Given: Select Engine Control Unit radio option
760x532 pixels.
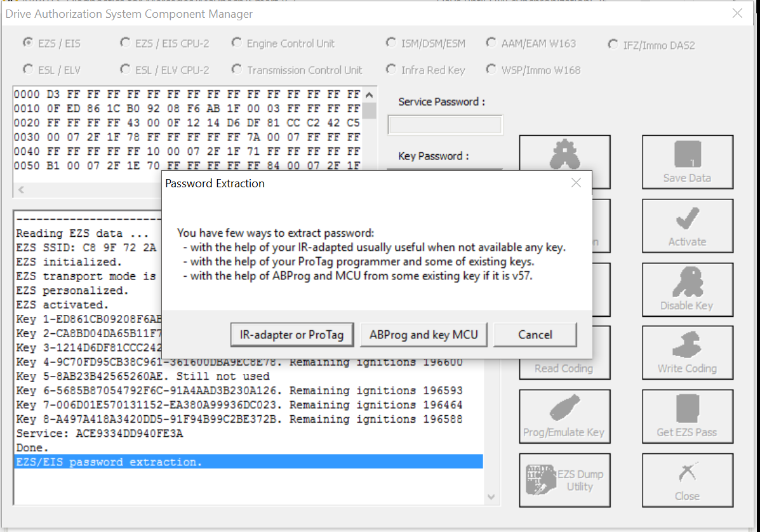Looking at the screenshot, I should 237,43.
